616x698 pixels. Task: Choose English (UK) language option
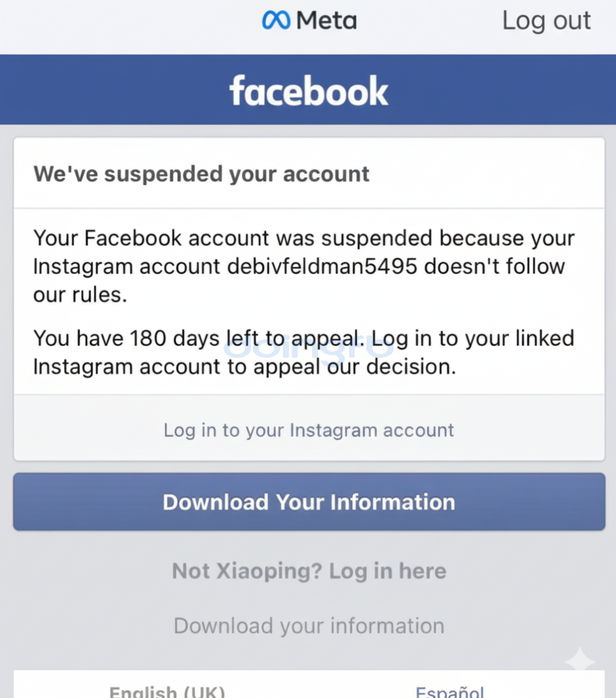click(167, 692)
